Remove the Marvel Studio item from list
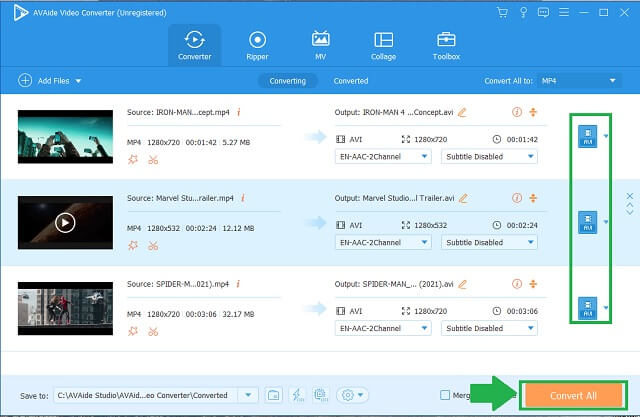This screenshot has height=417, width=640. point(630,196)
